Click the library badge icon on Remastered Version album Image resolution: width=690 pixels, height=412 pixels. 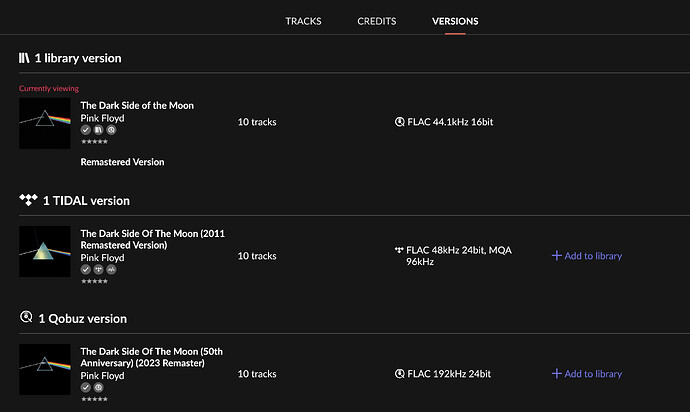99,130
